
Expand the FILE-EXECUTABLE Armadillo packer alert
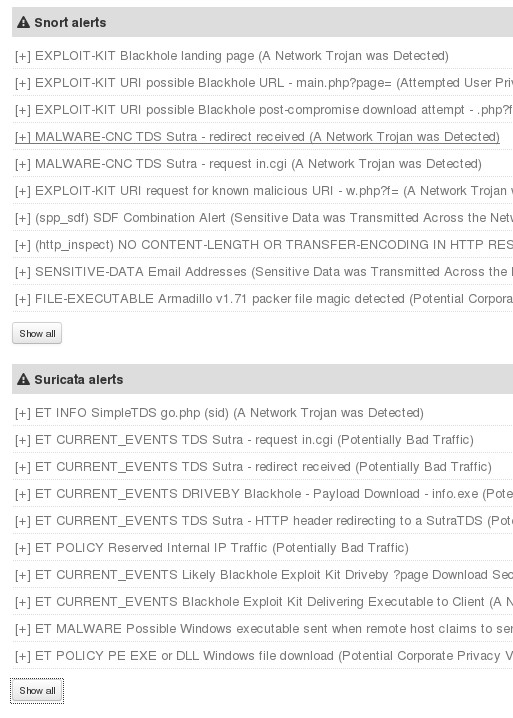[264, 299]
